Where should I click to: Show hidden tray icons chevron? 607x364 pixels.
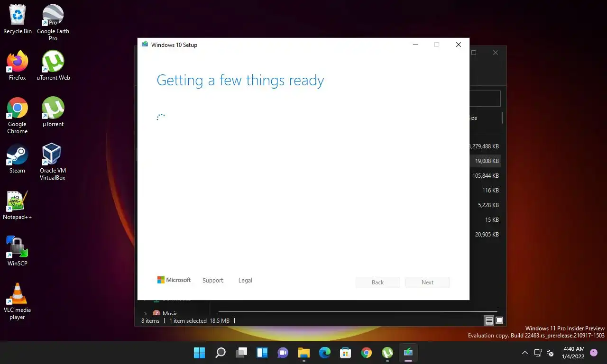point(524,353)
